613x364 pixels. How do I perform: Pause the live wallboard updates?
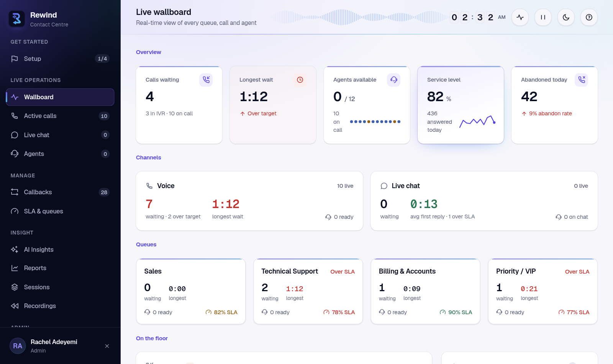[543, 17]
